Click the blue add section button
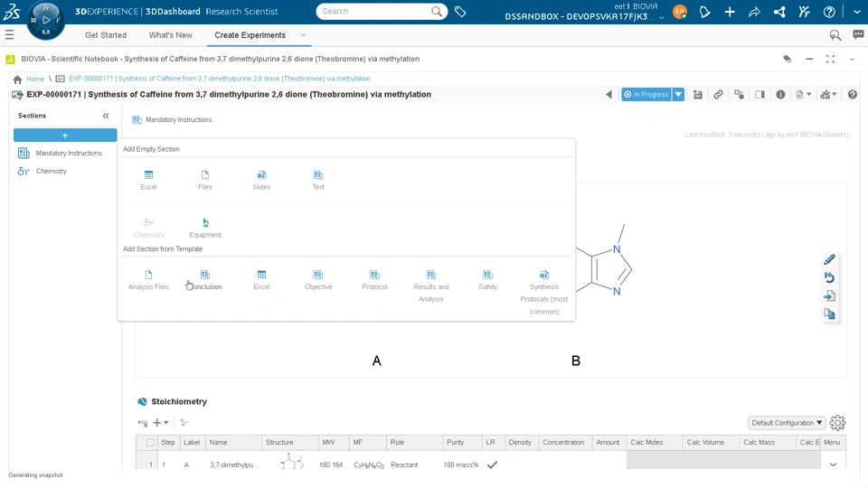The image size is (868, 488). 65,135
